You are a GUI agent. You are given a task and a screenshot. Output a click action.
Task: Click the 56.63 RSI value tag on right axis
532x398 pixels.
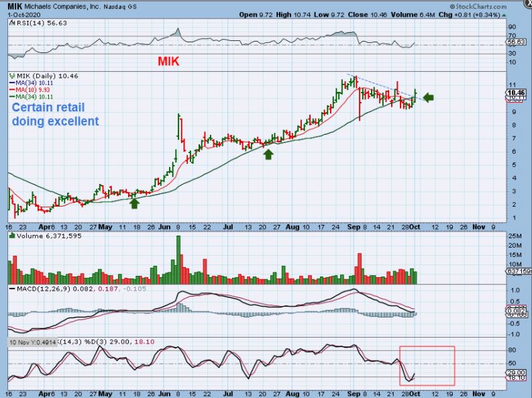tap(515, 42)
